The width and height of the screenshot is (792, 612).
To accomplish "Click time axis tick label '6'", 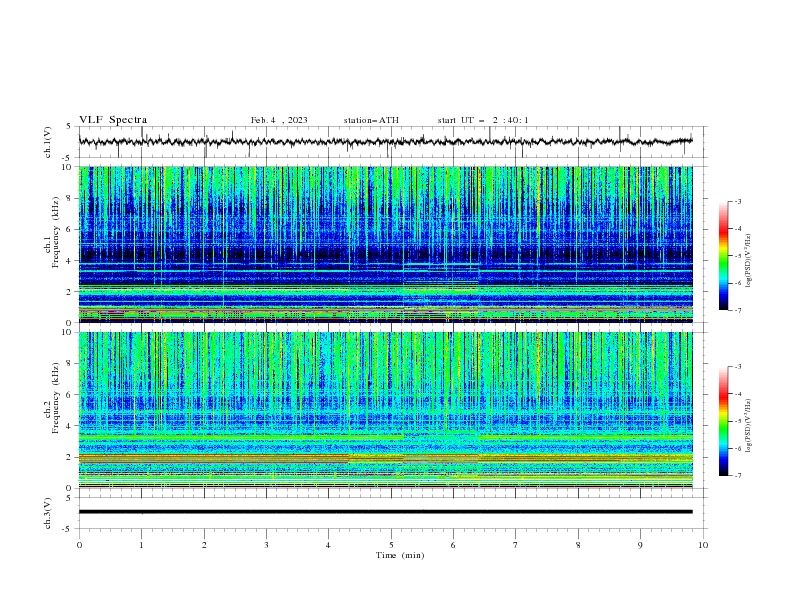I will (x=453, y=545).
